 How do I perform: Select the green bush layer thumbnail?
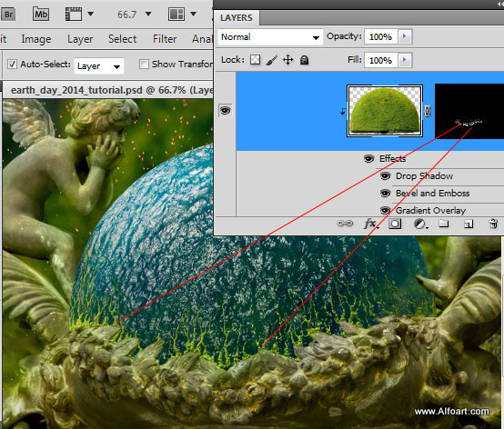pos(385,111)
